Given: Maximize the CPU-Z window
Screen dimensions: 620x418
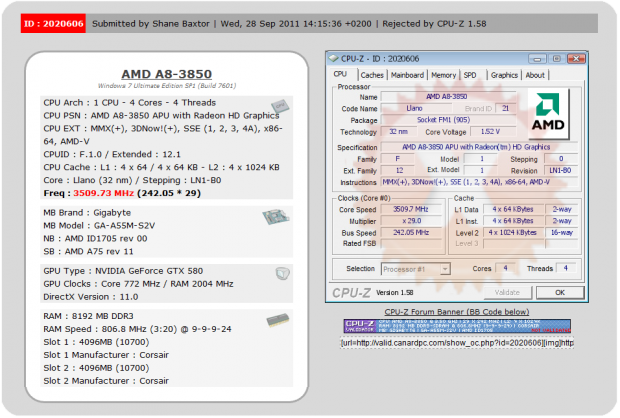Looking at the screenshot, I should coord(556,59).
